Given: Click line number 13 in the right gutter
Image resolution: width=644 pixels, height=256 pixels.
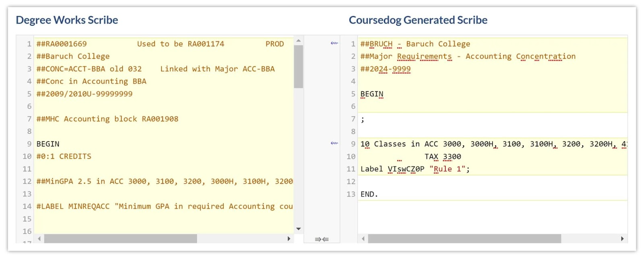Looking at the screenshot, I should point(351,194).
